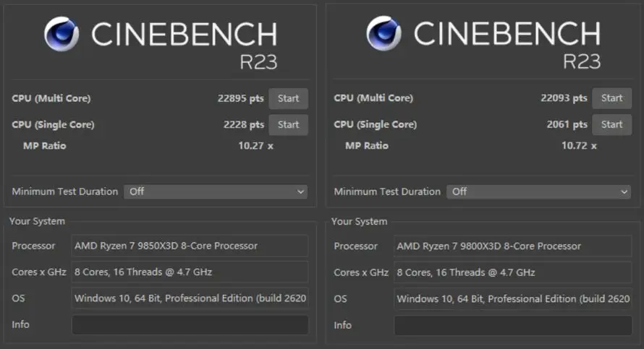Image resolution: width=644 pixels, height=349 pixels.
Task: Select the Cores x GHz field in right panel
Action: click(x=512, y=272)
